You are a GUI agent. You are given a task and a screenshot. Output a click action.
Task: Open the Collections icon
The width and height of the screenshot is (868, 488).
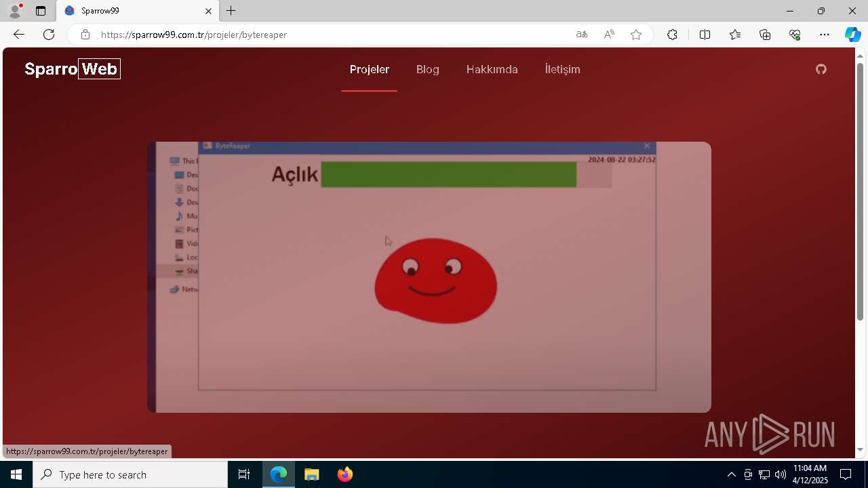click(765, 35)
